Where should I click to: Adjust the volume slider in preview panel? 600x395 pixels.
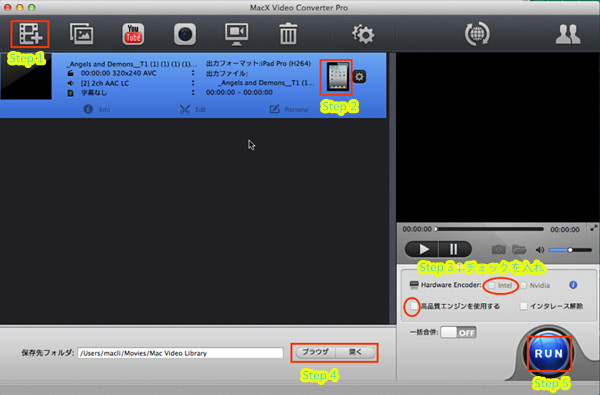(570, 250)
